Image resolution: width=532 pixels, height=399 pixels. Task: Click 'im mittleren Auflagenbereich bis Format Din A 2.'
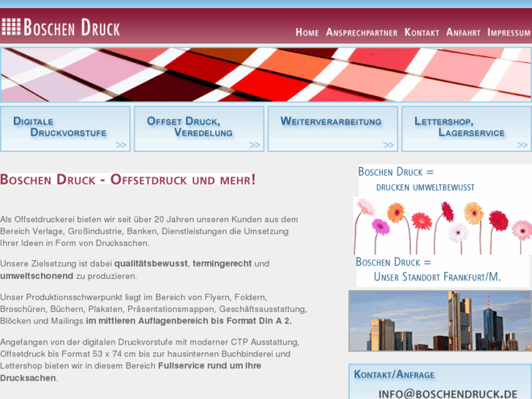tap(189, 321)
